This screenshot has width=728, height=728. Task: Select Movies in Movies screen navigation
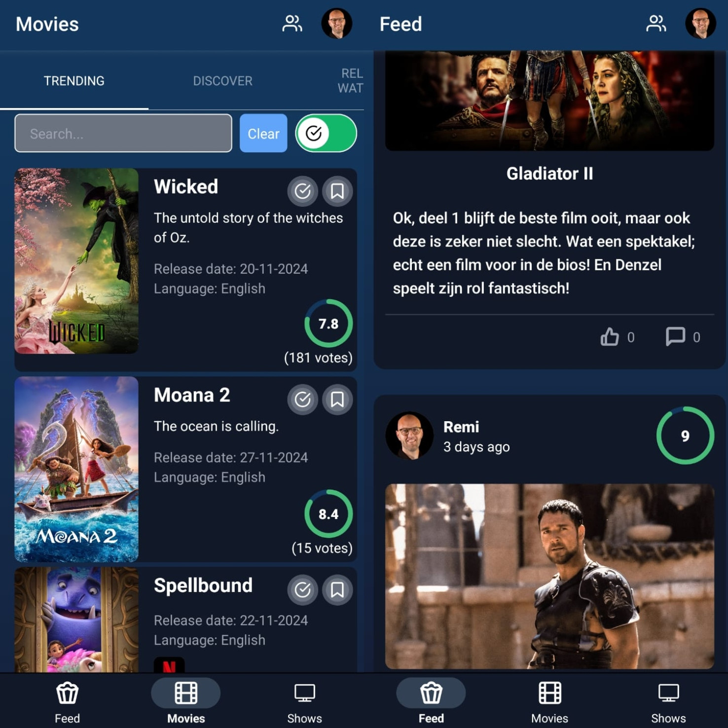186,702
